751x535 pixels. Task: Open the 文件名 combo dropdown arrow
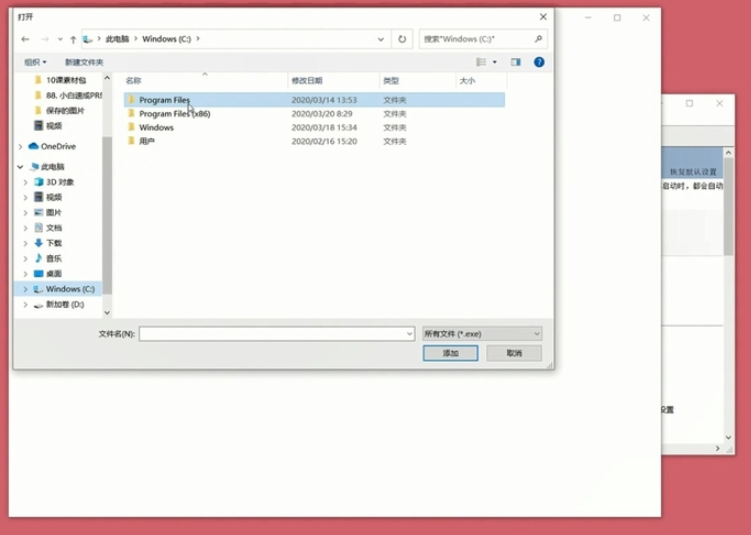click(x=410, y=334)
